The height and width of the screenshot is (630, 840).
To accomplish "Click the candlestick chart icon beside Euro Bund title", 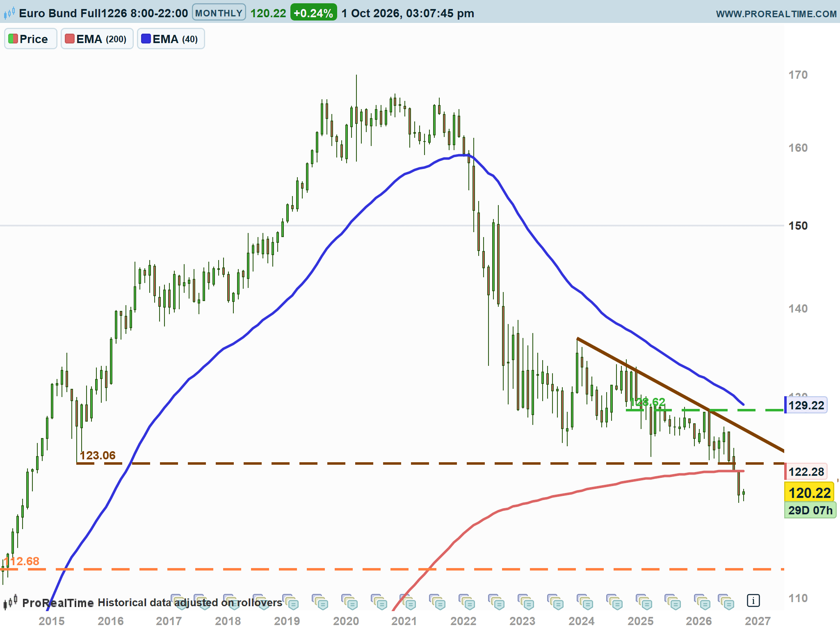I will coord(9,13).
